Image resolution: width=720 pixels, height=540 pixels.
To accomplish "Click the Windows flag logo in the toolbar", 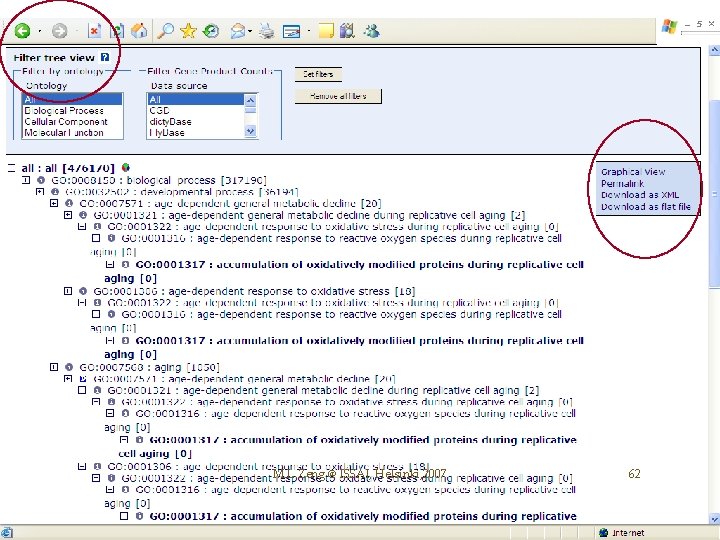I will point(669,26).
